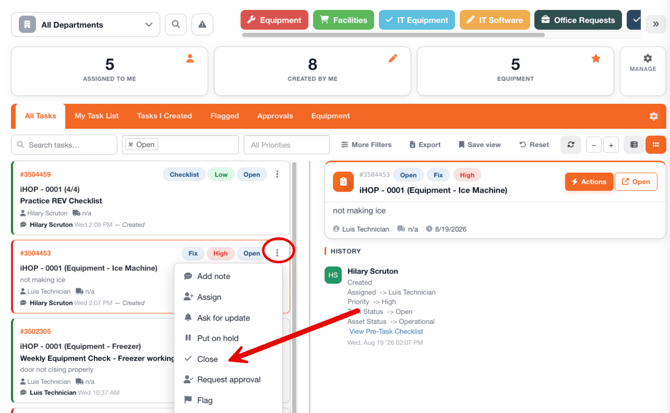Viewport: 670px width, 413px height.
Task: Click the orange Actions button
Action: pyautogui.click(x=589, y=182)
